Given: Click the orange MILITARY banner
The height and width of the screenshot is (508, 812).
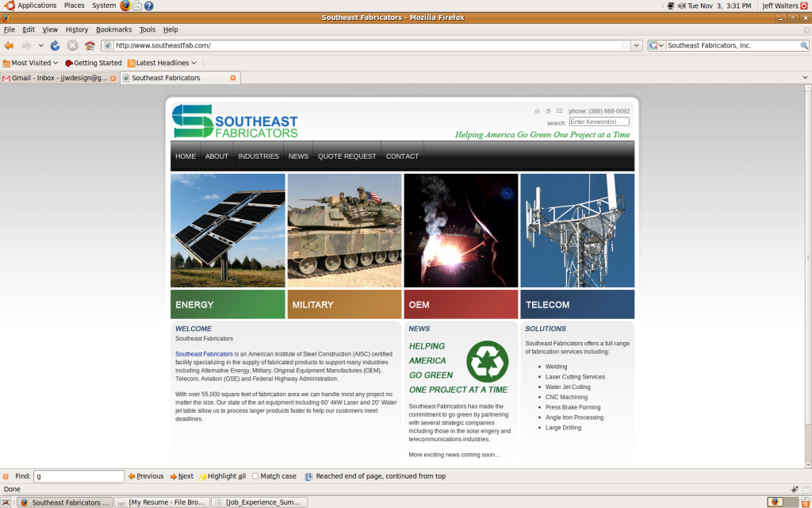Looking at the screenshot, I should coord(344,304).
